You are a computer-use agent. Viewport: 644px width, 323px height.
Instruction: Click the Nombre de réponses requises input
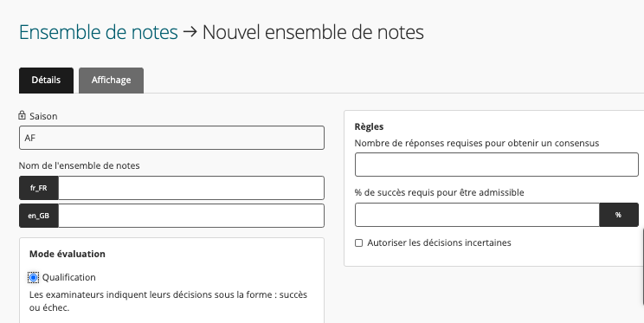point(497,165)
